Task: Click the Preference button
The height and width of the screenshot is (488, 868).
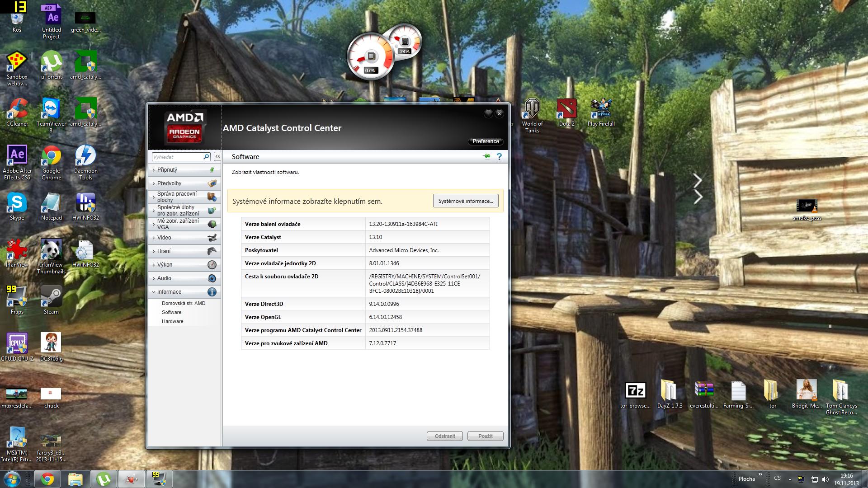Action: (x=486, y=141)
